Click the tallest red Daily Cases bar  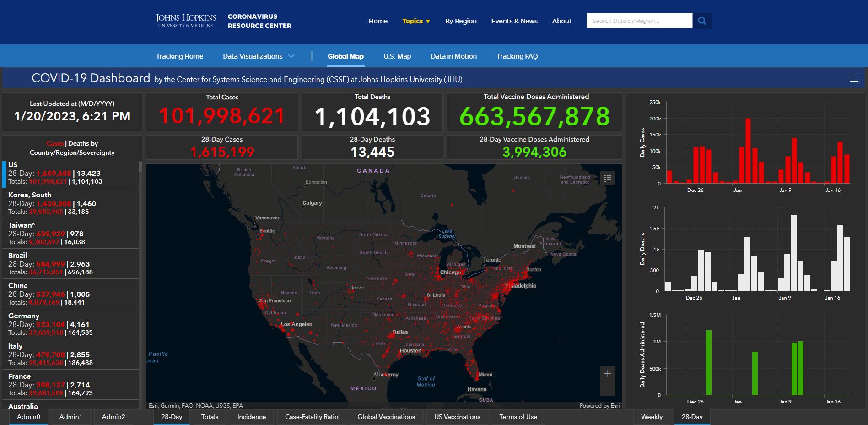(x=748, y=151)
